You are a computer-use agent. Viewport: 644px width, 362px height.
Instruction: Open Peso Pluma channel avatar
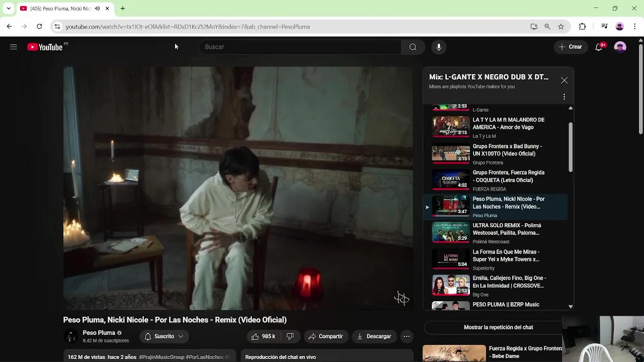tap(71, 336)
